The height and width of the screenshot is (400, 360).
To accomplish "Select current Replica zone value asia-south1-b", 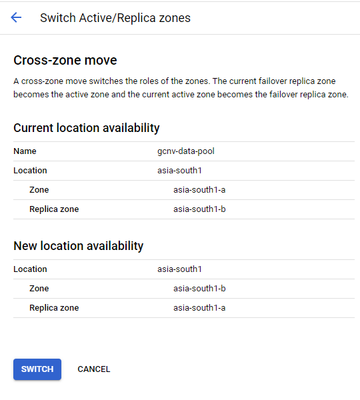I will pyautogui.click(x=199, y=209).
